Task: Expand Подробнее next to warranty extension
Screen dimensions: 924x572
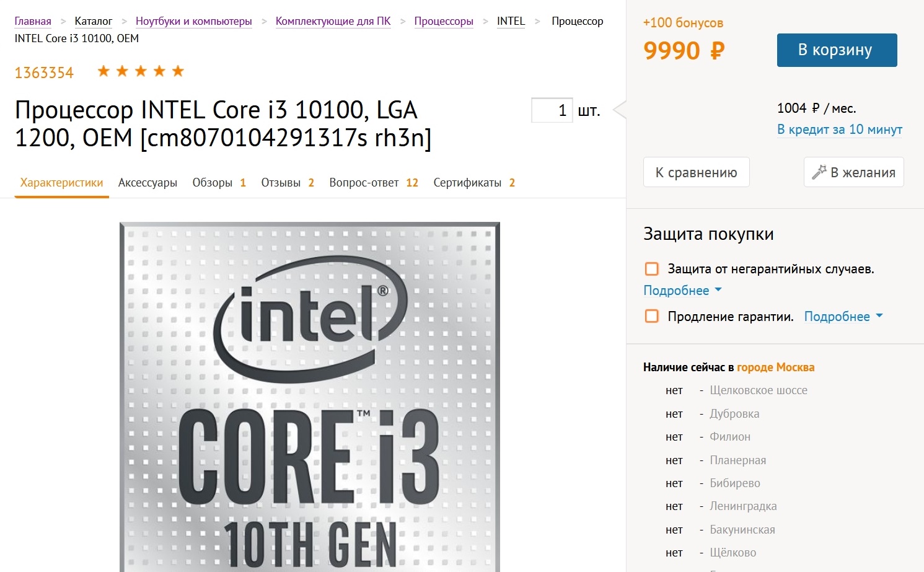Action: click(843, 317)
